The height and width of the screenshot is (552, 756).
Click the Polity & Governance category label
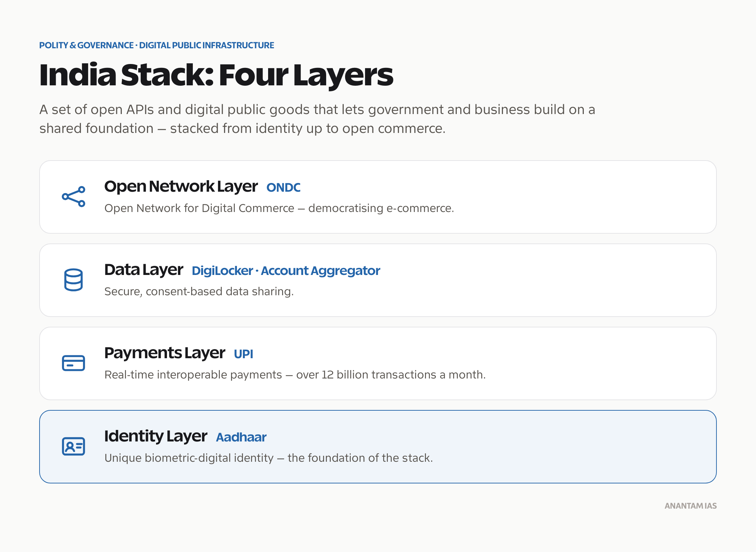[x=156, y=45]
